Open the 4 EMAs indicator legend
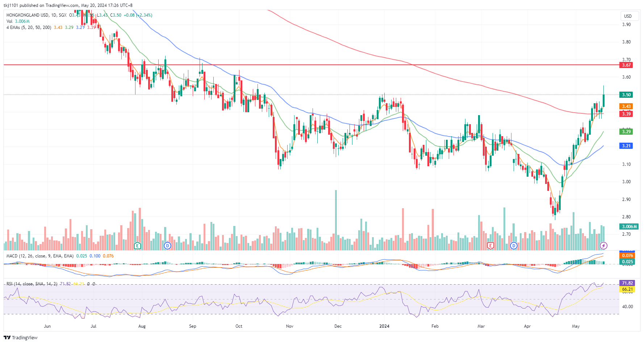The image size is (644, 344). coord(29,28)
